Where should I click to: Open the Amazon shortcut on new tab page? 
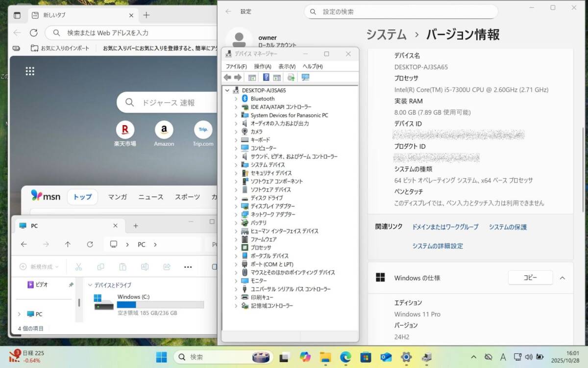click(x=164, y=130)
